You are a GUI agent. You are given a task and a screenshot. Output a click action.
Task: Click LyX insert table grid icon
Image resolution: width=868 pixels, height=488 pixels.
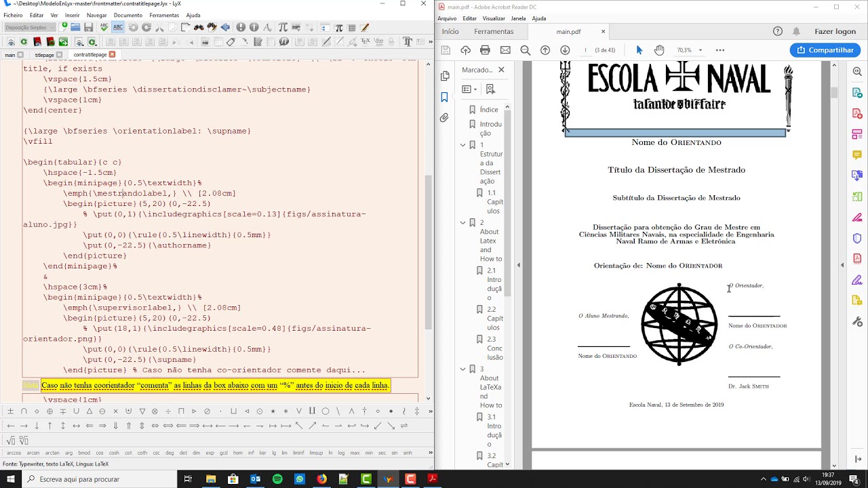pyautogui.click(x=352, y=27)
